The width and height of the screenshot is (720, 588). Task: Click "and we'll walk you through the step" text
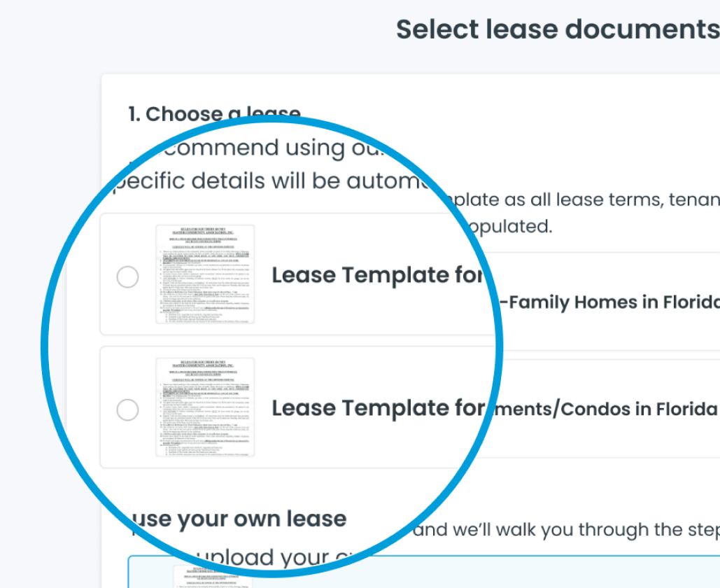tap(565, 530)
